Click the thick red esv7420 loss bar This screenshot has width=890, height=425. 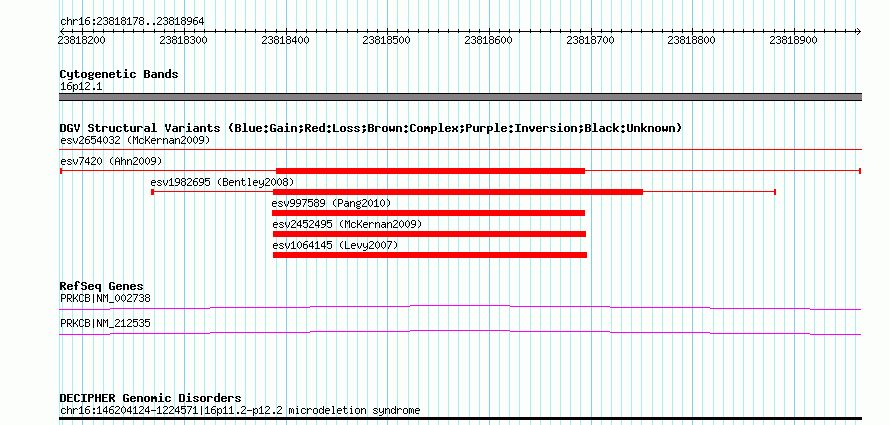coord(430,171)
